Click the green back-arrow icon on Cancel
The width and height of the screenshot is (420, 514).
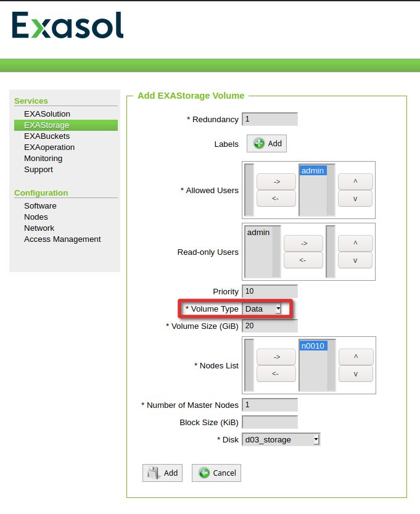(x=204, y=473)
